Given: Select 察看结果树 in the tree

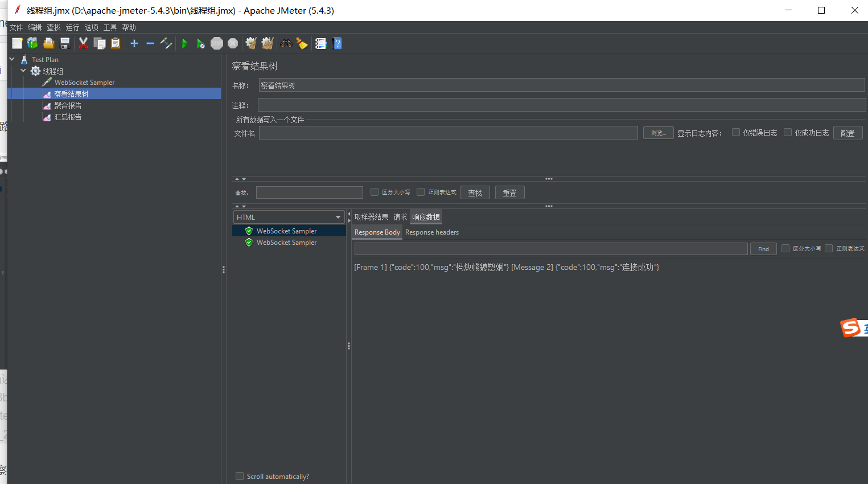Looking at the screenshot, I should point(71,94).
